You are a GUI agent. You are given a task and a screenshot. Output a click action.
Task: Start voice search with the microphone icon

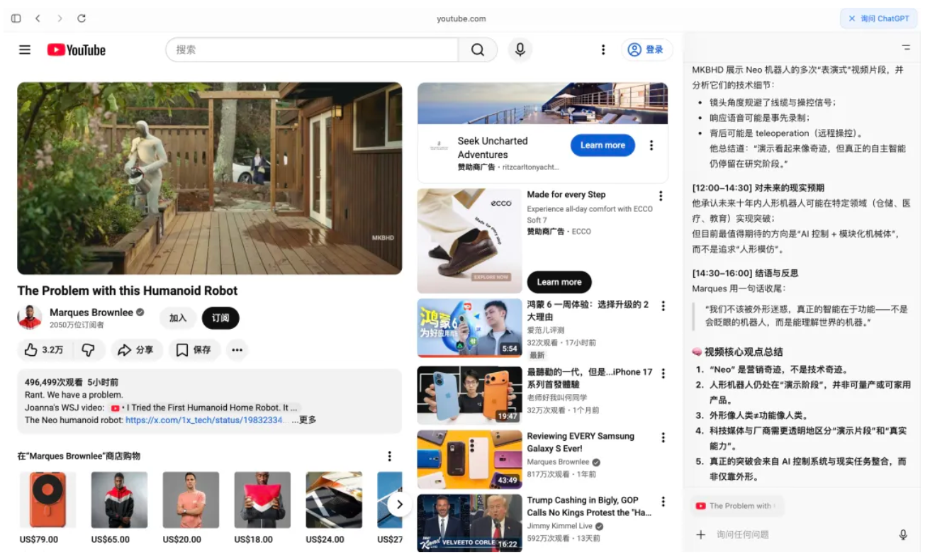pos(520,50)
